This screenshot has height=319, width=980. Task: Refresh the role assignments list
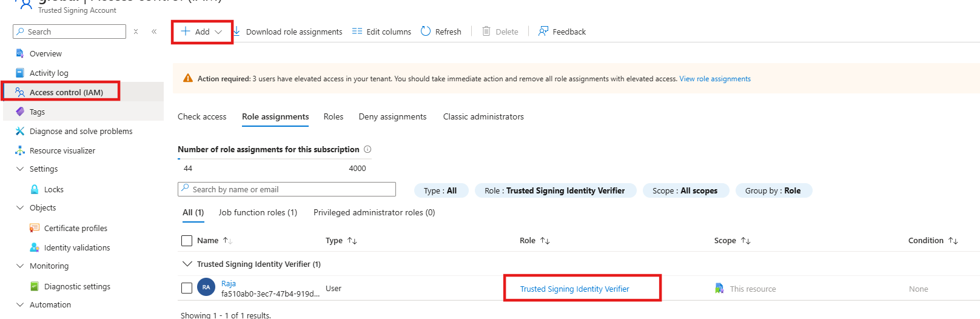pos(441,32)
